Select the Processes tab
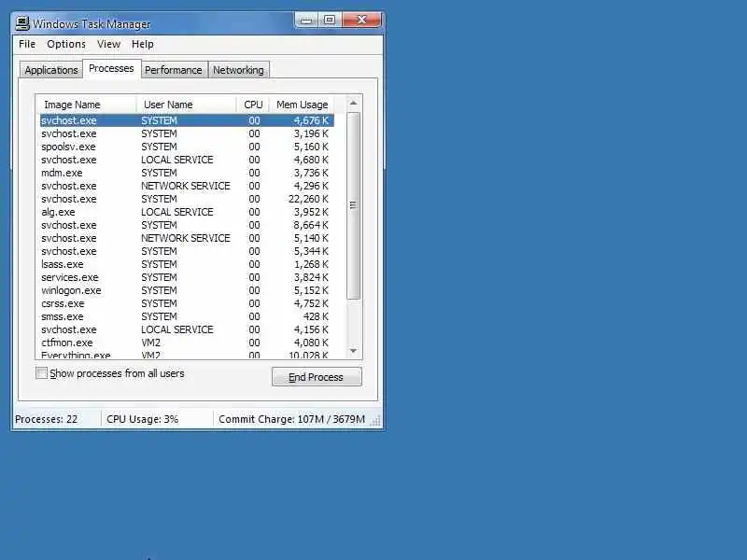747x560 pixels. pos(111,68)
